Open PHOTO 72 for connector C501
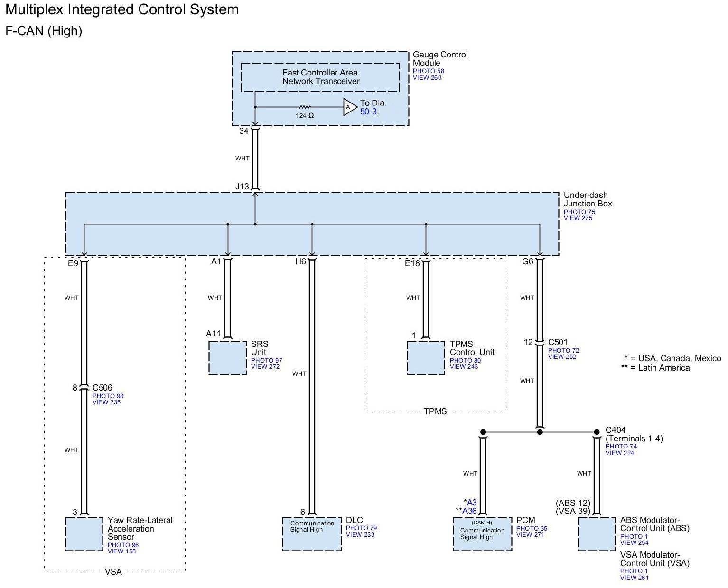Screen dimensions: 728x588 click(563, 351)
